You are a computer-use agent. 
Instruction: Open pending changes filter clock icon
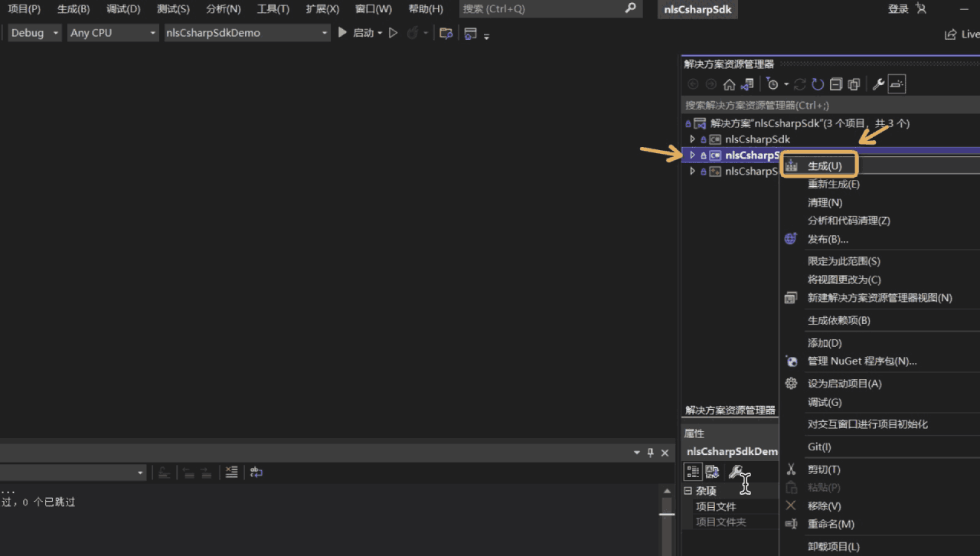[773, 84]
